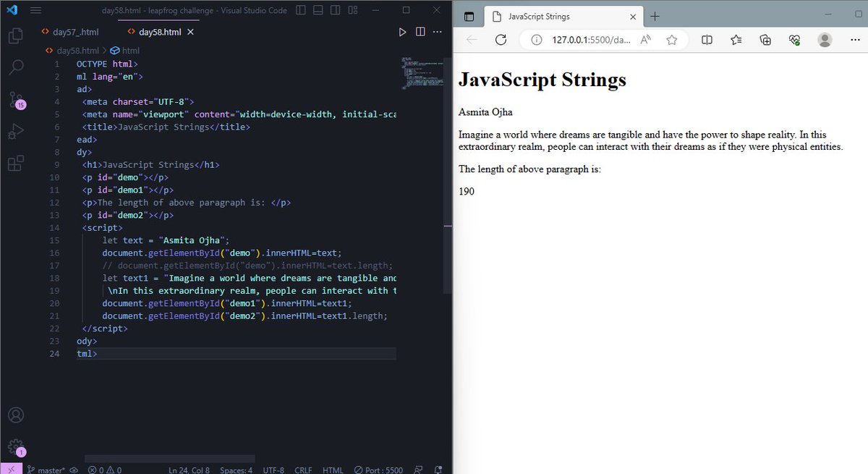Publish changes with the cloud sync icon
This screenshot has width=868, height=474.
[74, 469]
